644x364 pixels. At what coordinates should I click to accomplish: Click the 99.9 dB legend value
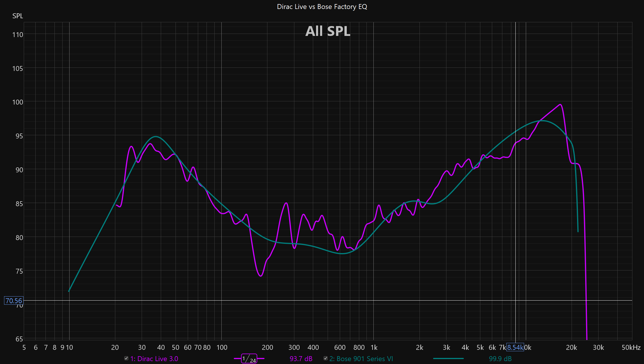click(500, 359)
